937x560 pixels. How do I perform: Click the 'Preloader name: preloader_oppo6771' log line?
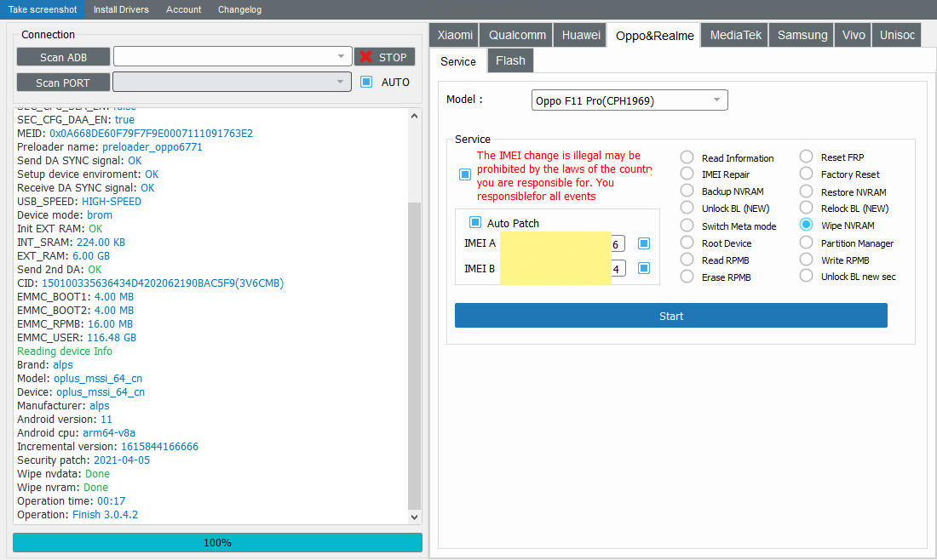[x=109, y=147]
